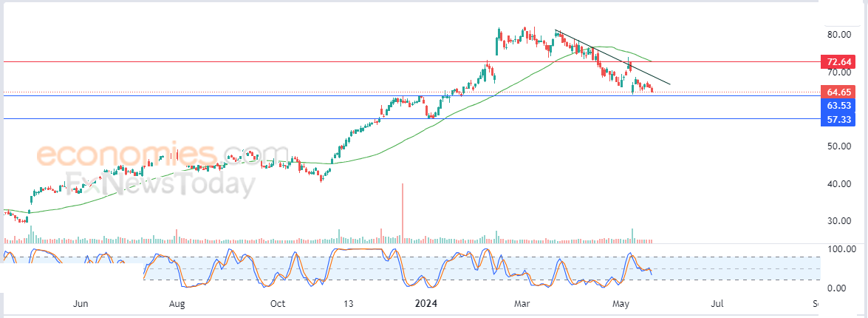Select the 30.00 price axis tick
The image size is (868, 318).
click(839, 220)
